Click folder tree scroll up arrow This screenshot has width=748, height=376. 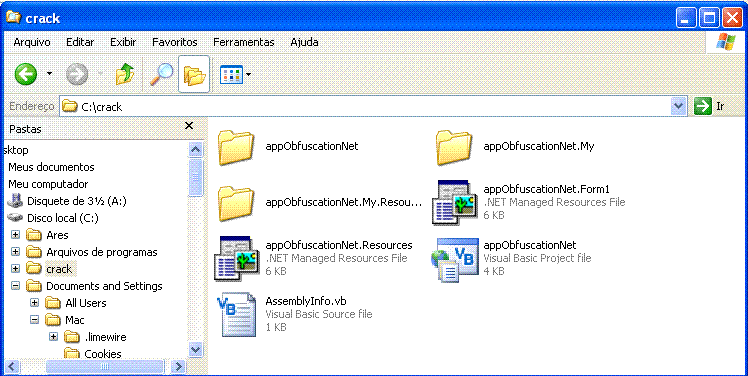[x=196, y=150]
